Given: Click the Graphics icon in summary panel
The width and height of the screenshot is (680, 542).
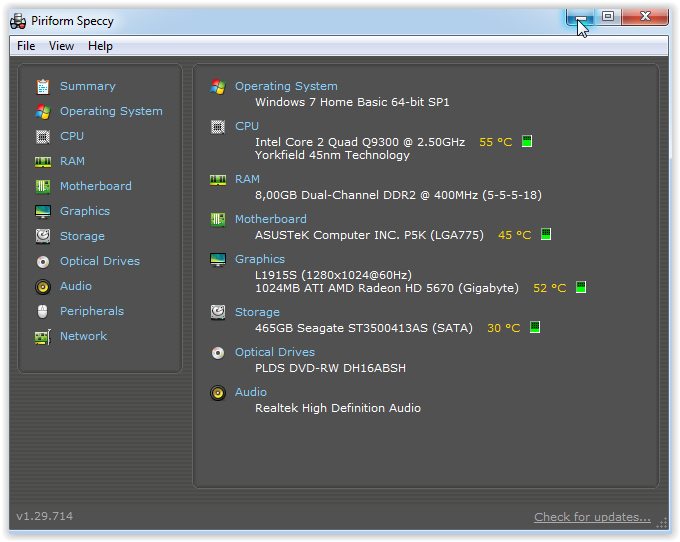Looking at the screenshot, I should pos(218,260).
